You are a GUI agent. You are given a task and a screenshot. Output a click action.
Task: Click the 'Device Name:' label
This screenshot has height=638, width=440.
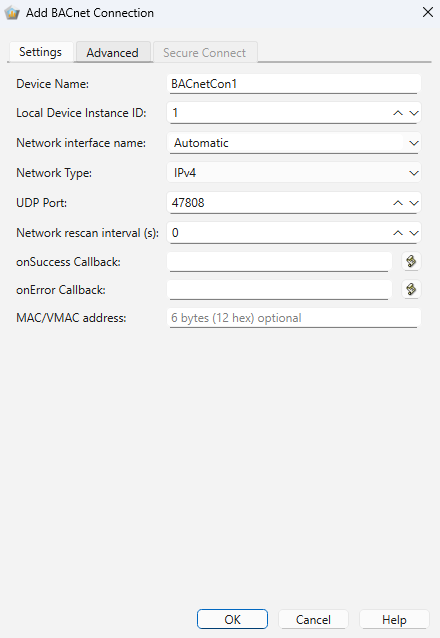[x=53, y=84]
